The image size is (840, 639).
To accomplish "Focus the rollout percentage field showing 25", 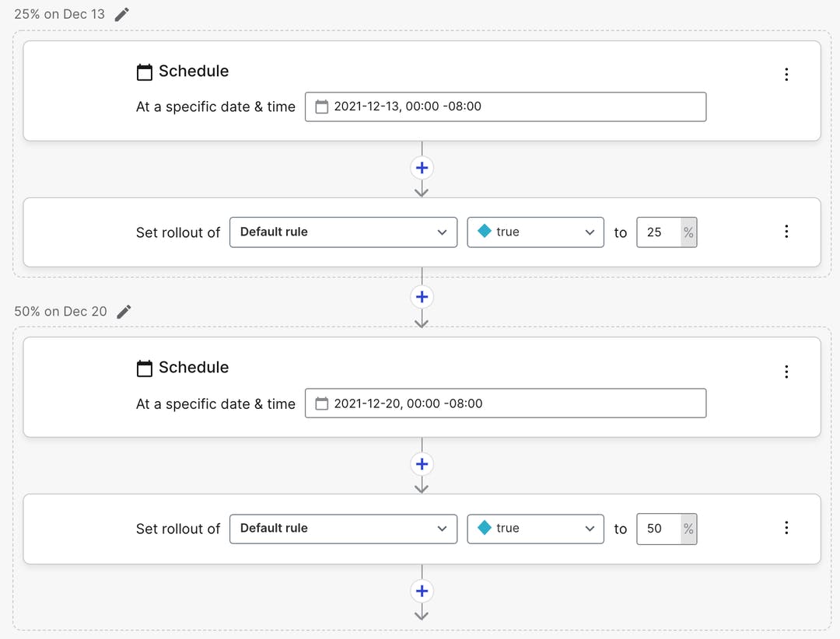I will (x=658, y=232).
